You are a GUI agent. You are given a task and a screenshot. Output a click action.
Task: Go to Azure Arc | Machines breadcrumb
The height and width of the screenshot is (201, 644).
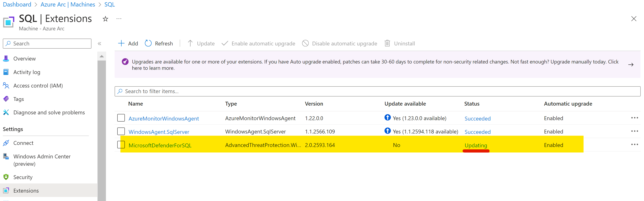pyautogui.click(x=68, y=5)
